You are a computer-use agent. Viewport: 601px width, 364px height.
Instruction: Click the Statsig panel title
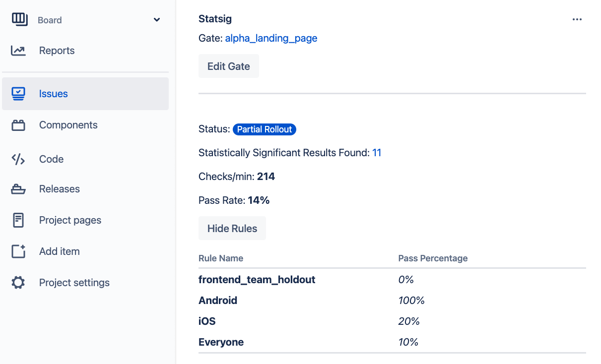coord(215,19)
